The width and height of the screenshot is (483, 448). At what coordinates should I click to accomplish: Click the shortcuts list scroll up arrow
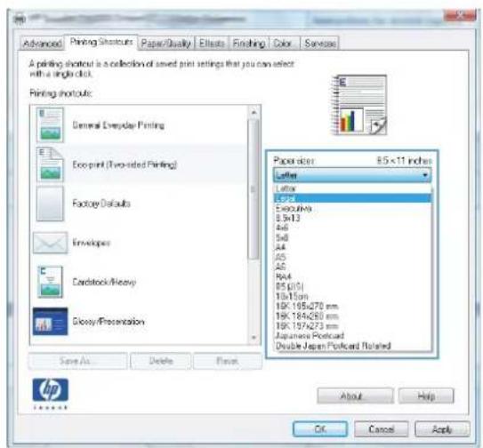click(x=254, y=112)
